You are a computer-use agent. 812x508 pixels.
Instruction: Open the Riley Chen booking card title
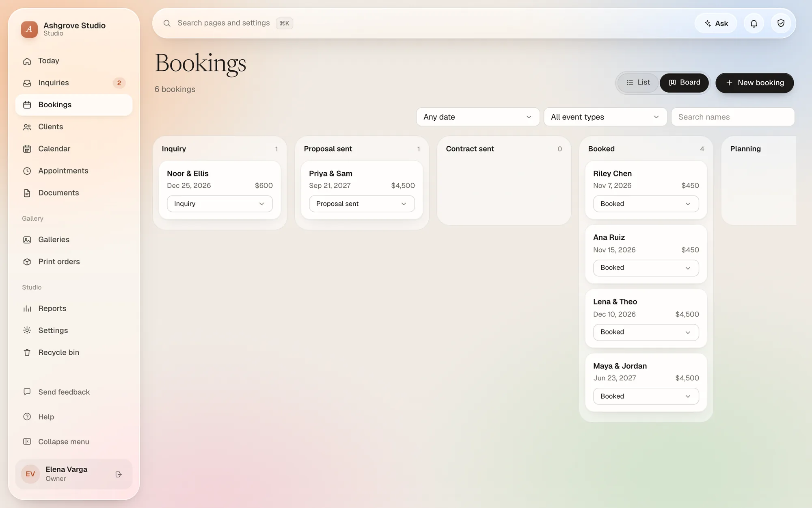pyautogui.click(x=612, y=174)
